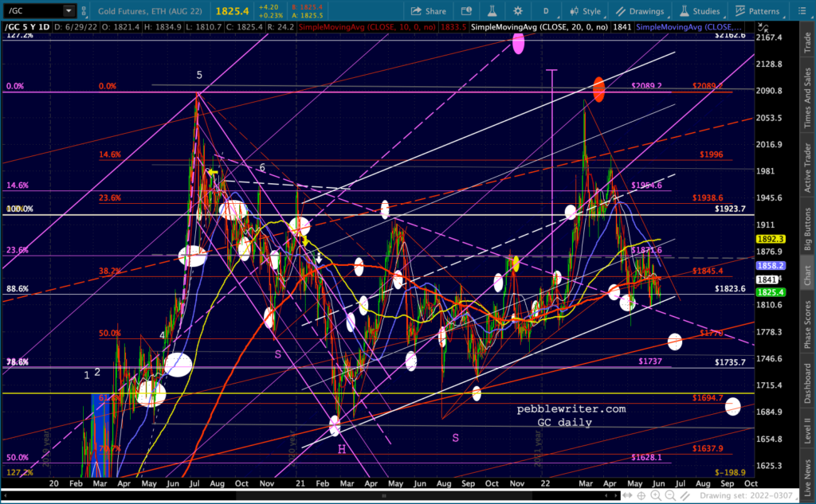This screenshot has width=816, height=504.
Task: Open the chart news/info card icon
Action: [x=466, y=11]
